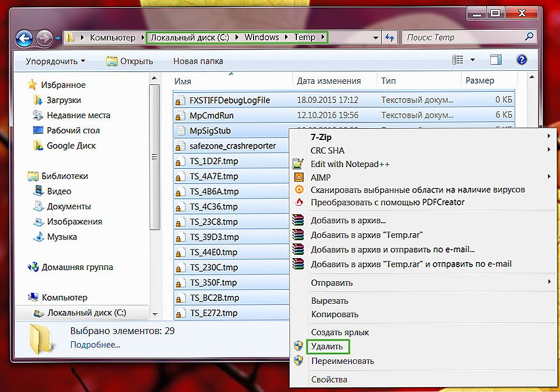Screen dimensions: 560x392
Task: Open the recent pages dropdown arrow
Action: tap(58, 38)
